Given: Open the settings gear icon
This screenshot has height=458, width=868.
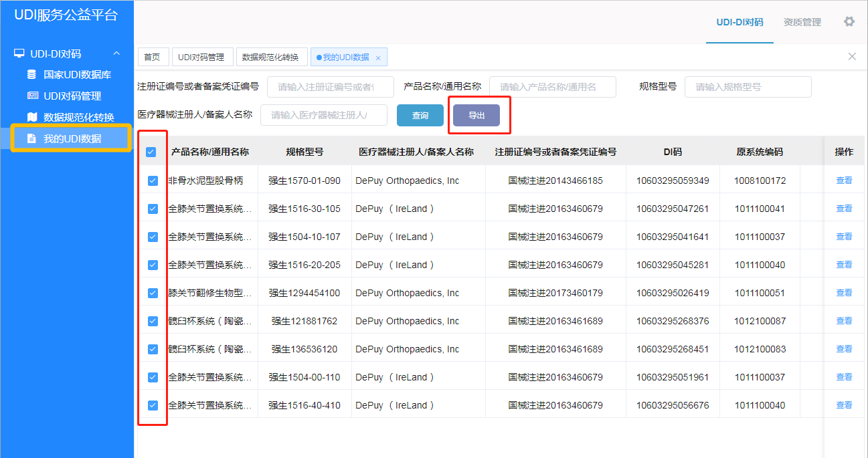Looking at the screenshot, I should coord(849,21).
